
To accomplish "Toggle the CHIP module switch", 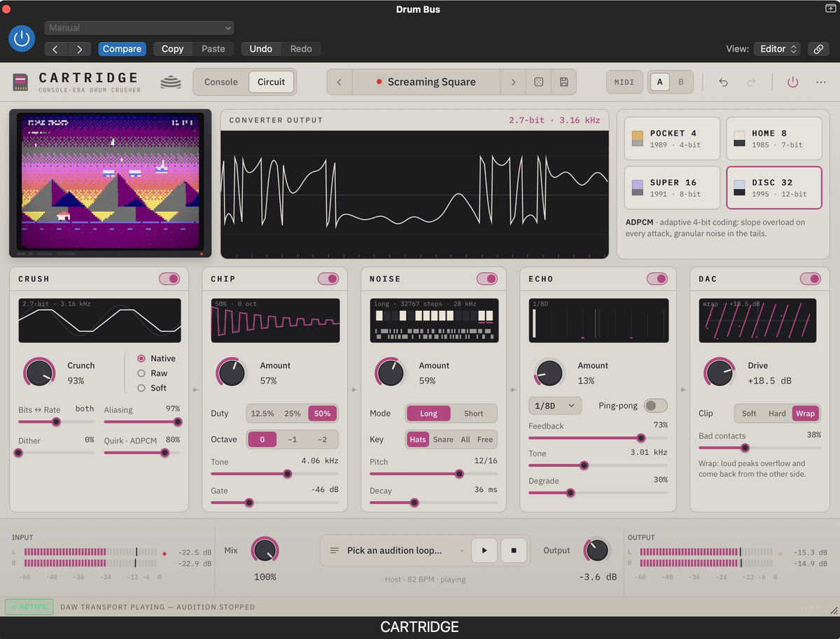I will click(x=328, y=279).
